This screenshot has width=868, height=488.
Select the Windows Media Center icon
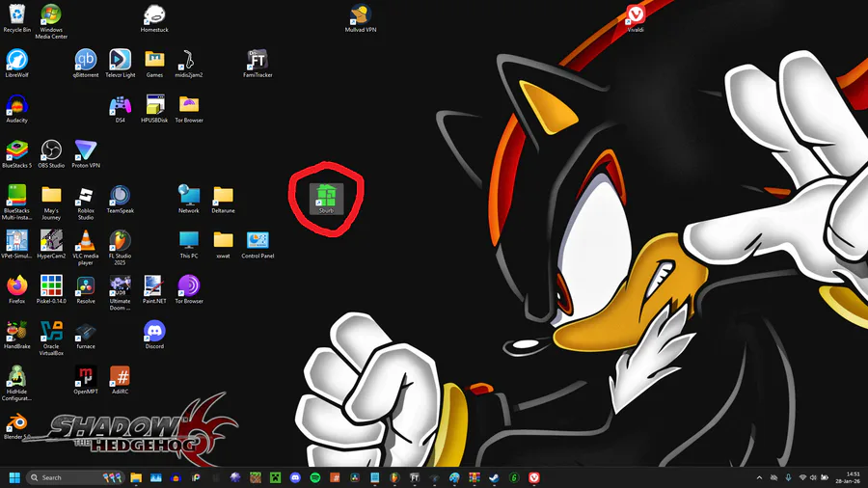click(51, 21)
